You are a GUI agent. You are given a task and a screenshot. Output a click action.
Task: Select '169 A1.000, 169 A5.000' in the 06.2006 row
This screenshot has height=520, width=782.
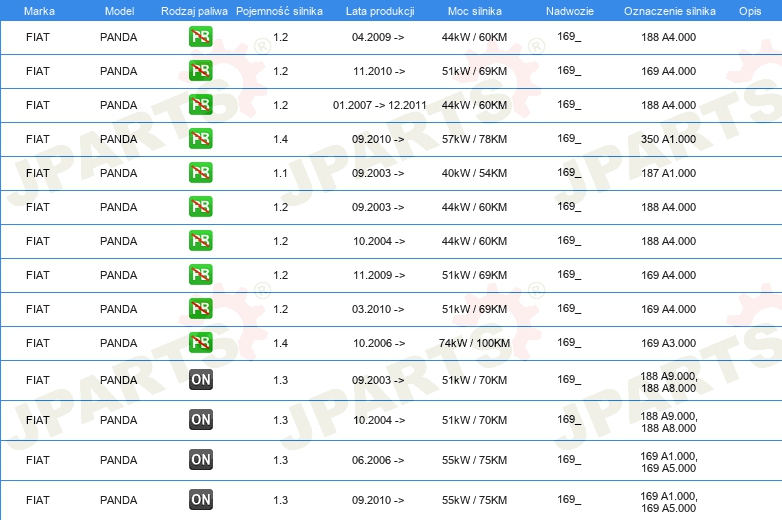(669, 462)
